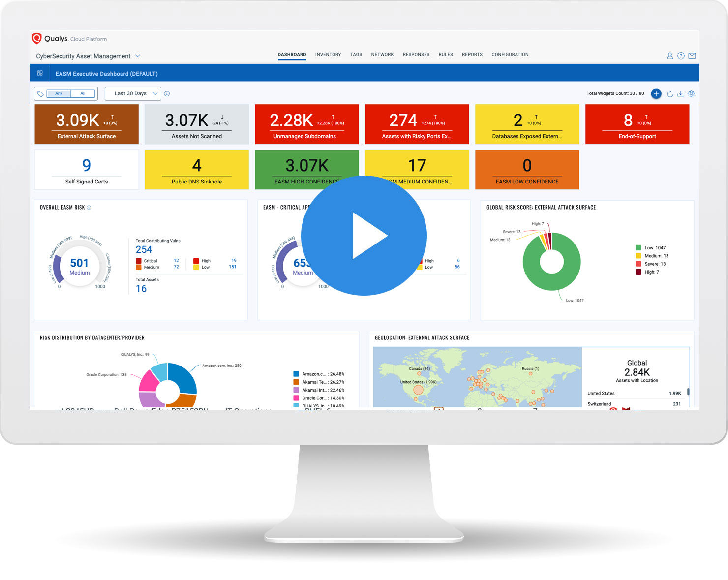Open the Inventory tab

[x=328, y=55]
